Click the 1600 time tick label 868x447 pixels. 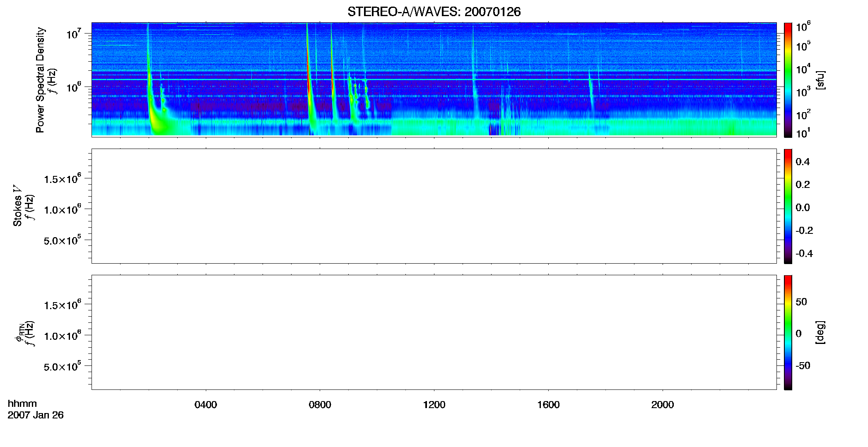pos(548,404)
